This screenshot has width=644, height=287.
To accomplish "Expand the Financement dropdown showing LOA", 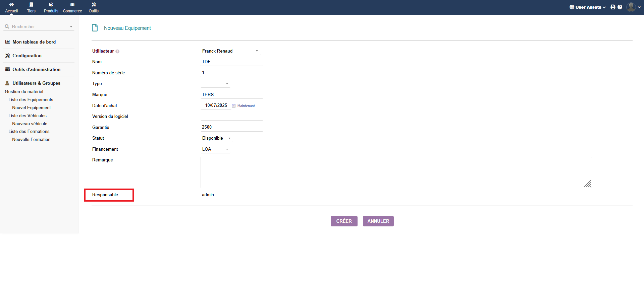I will pyautogui.click(x=215, y=149).
